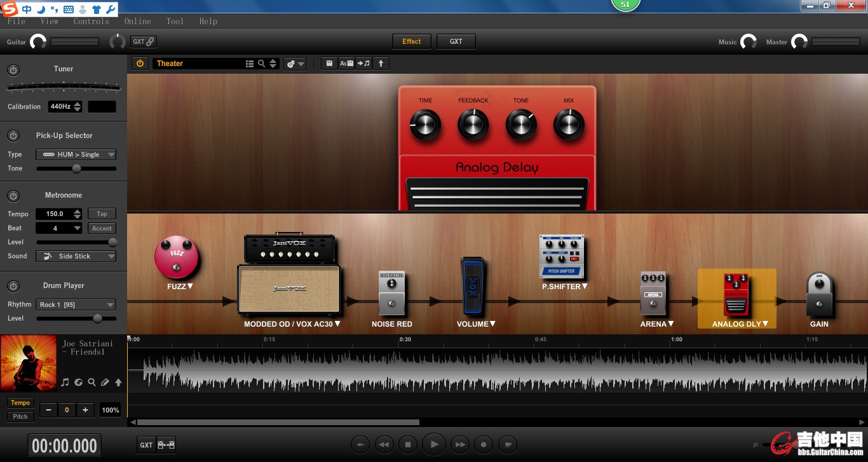Image resolution: width=868 pixels, height=462 pixels.
Task: Start playback with the play button
Action: click(434, 444)
